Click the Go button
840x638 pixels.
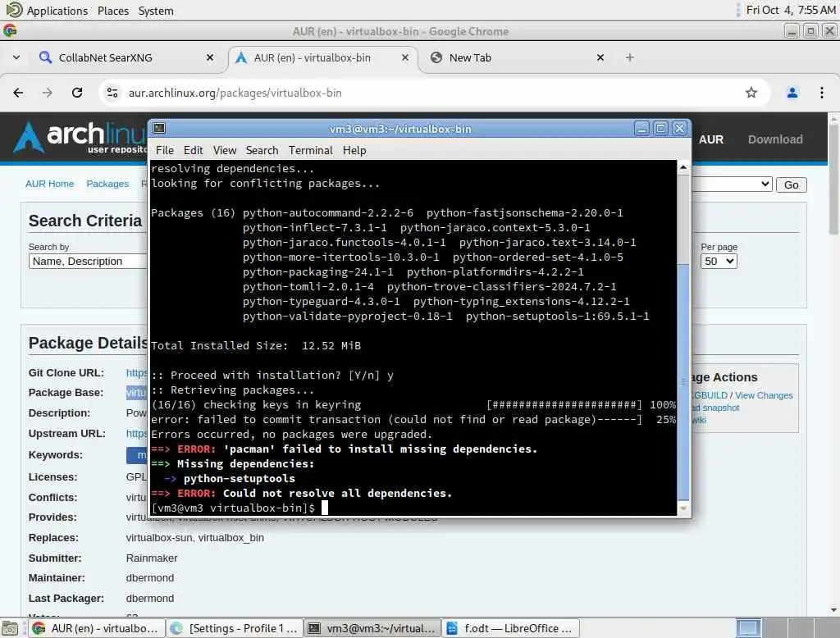[792, 185]
